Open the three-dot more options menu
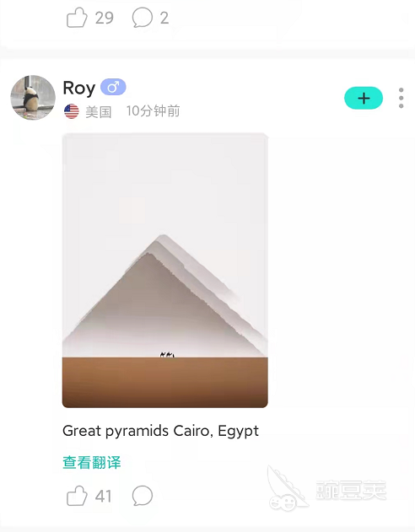The width and height of the screenshot is (415, 532). [x=402, y=98]
